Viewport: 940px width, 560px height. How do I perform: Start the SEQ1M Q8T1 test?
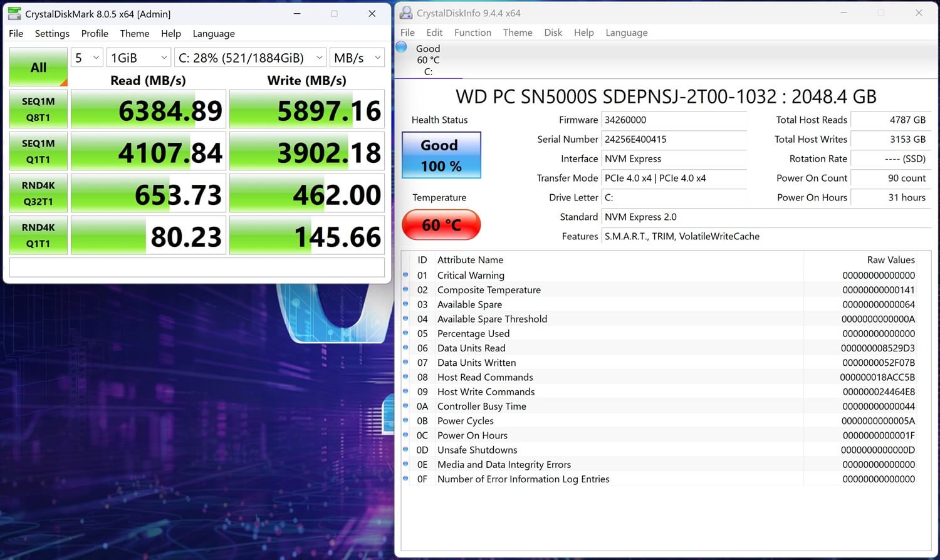(38, 109)
